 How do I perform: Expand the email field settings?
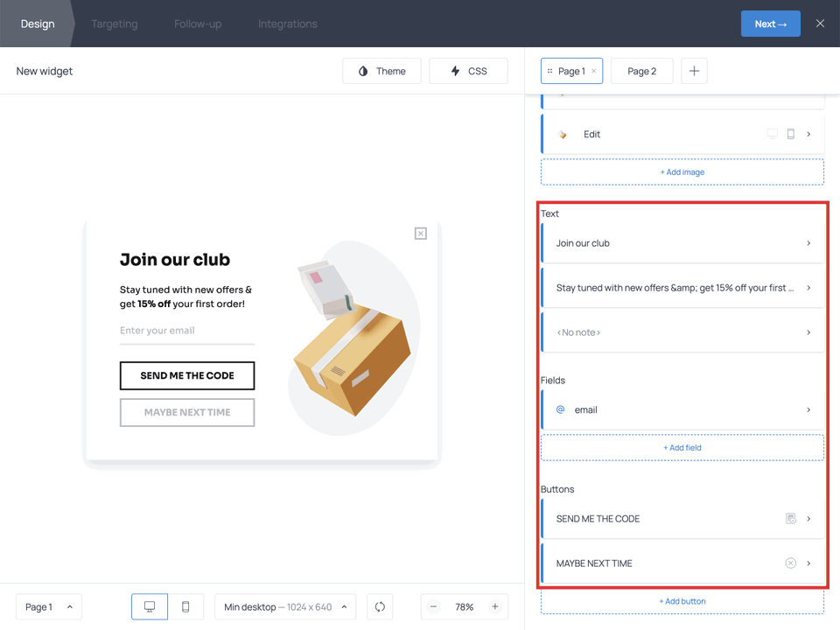click(x=808, y=409)
